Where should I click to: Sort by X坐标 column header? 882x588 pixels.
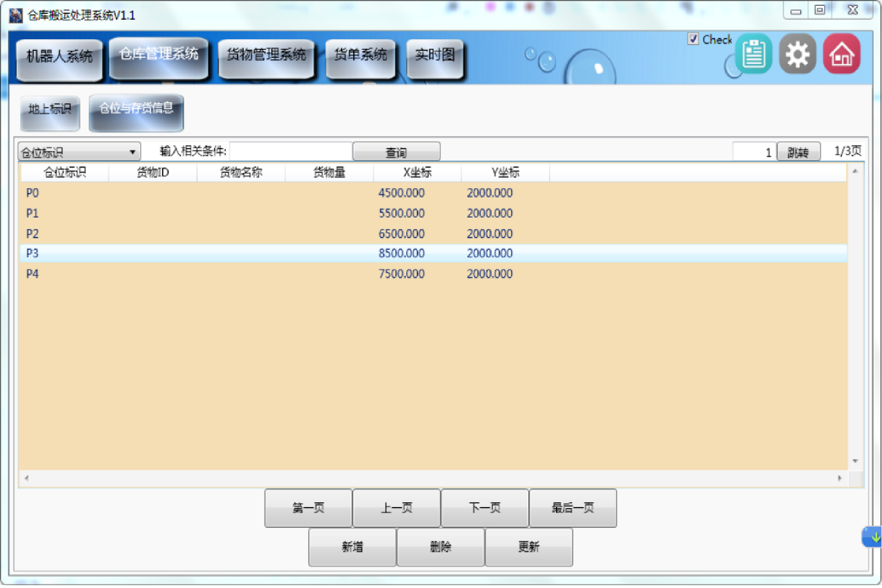(x=417, y=172)
